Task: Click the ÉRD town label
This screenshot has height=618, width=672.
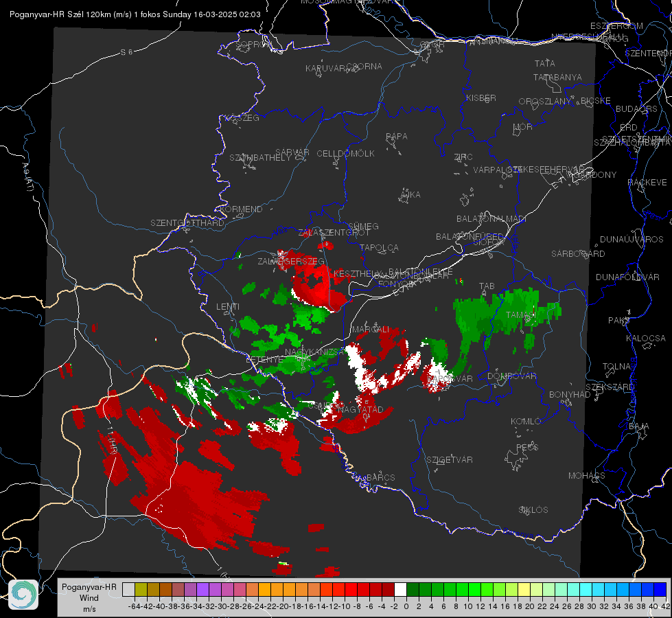Action: coord(629,128)
